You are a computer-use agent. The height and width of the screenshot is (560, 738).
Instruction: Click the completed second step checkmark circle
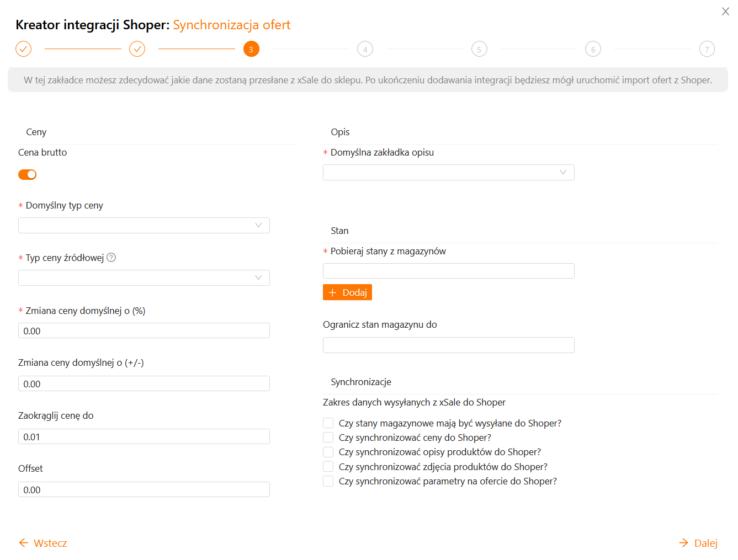[137, 49]
